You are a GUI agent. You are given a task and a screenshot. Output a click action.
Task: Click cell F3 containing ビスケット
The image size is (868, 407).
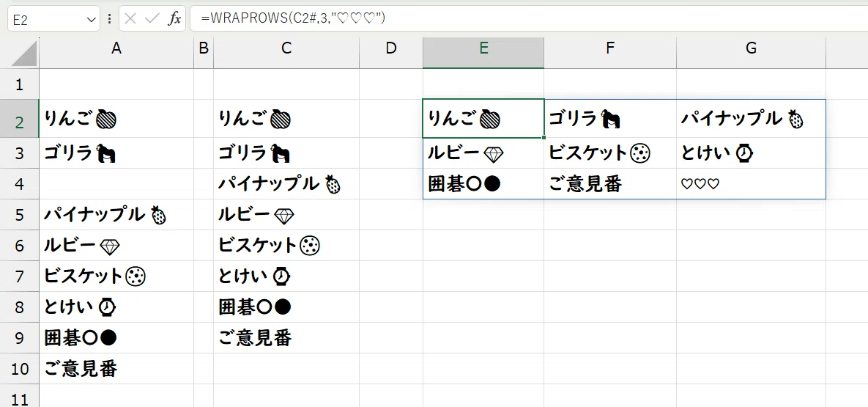point(610,153)
